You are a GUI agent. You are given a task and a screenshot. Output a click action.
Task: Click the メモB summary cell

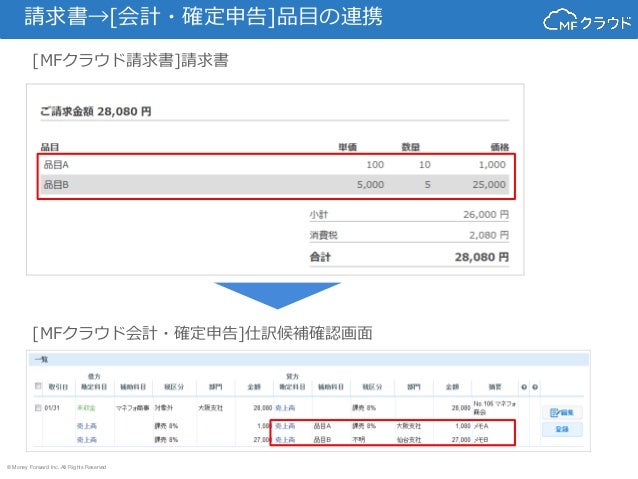coord(481,440)
